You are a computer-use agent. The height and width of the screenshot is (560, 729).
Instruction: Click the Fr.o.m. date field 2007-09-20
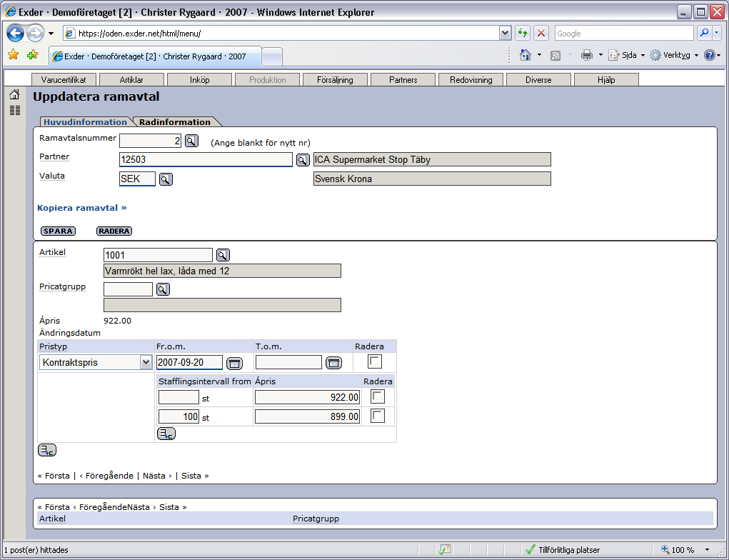tap(189, 362)
